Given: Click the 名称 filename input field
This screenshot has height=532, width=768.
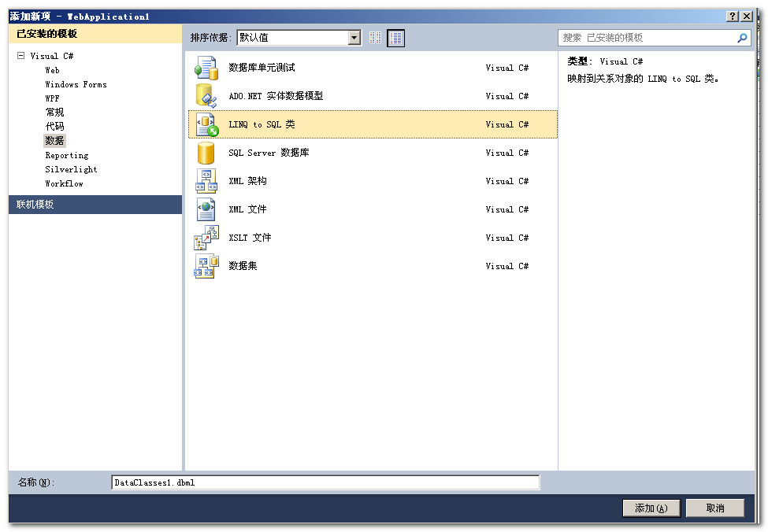Looking at the screenshot, I should (x=325, y=482).
